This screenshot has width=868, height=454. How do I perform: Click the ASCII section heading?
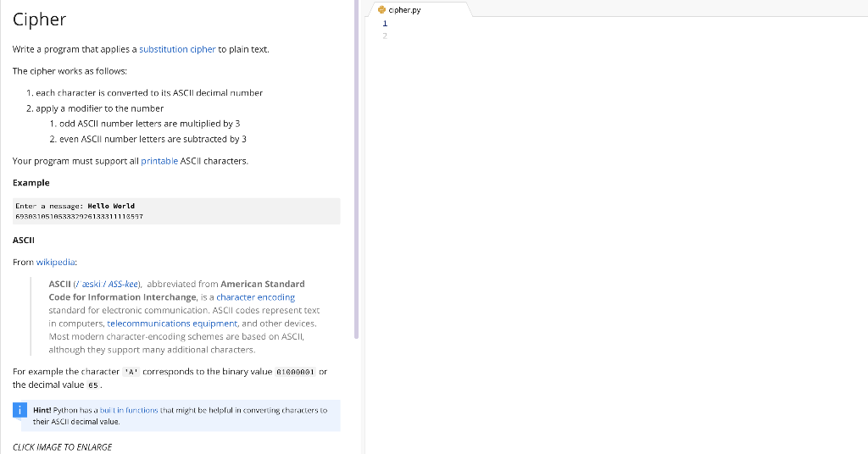point(24,241)
